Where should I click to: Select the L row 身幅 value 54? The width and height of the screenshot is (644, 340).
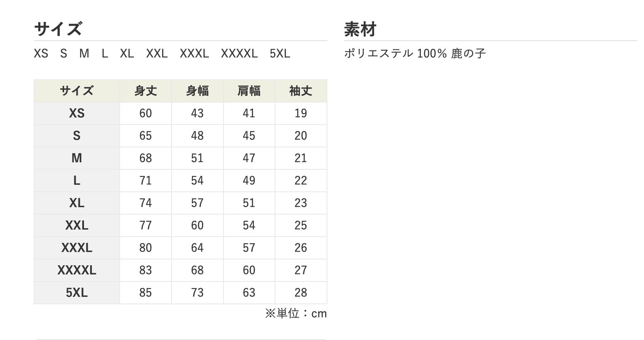coord(197,181)
